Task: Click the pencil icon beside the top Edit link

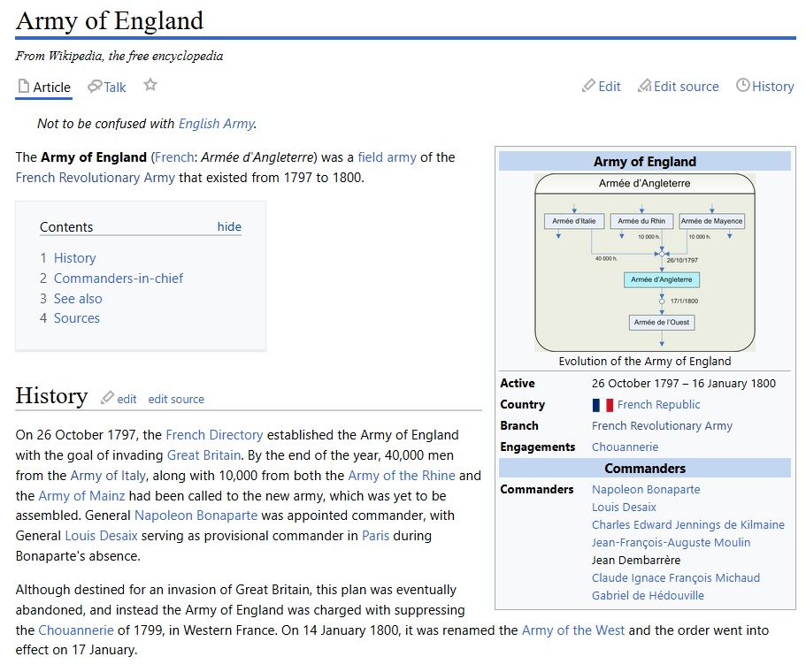Action: click(x=588, y=86)
